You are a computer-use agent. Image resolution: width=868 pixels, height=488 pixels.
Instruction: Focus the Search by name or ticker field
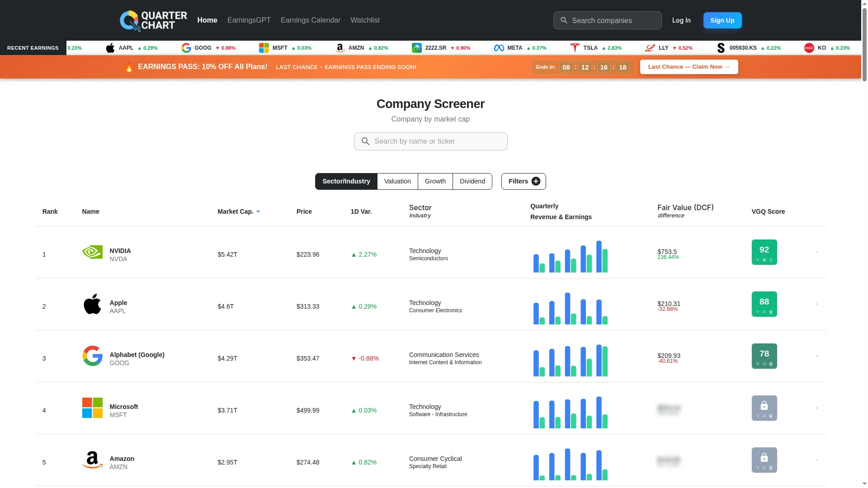(x=430, y=141)
